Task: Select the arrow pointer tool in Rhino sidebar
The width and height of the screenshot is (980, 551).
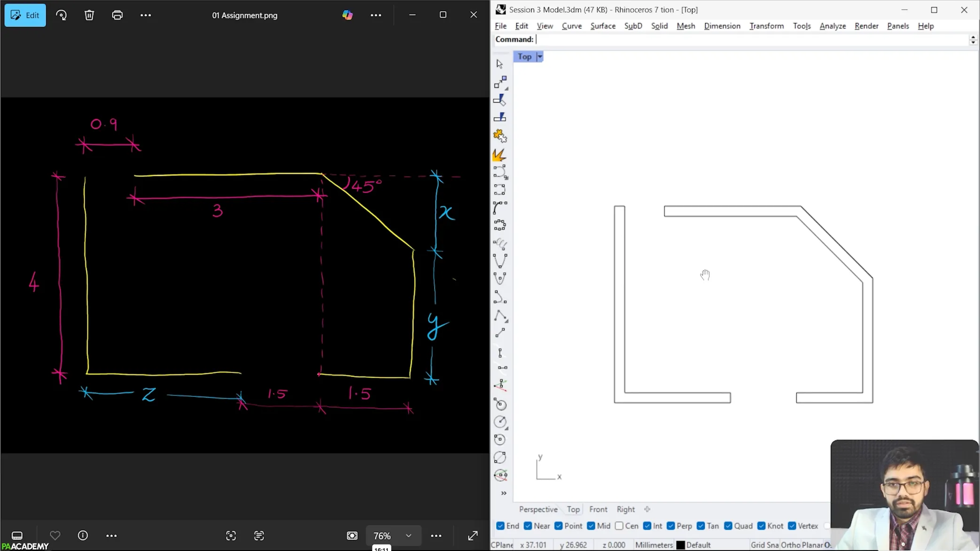Action: point(499,63)
